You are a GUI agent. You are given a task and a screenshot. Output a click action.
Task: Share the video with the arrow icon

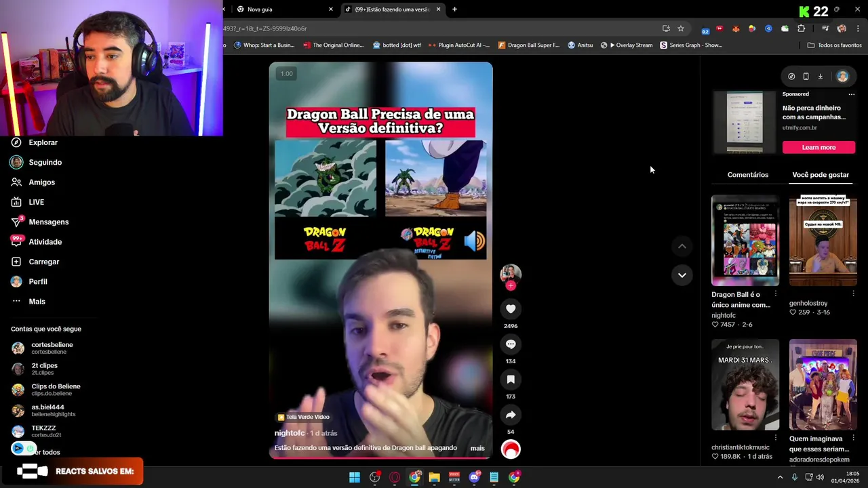pyautogui.click(x=511, y=415)
